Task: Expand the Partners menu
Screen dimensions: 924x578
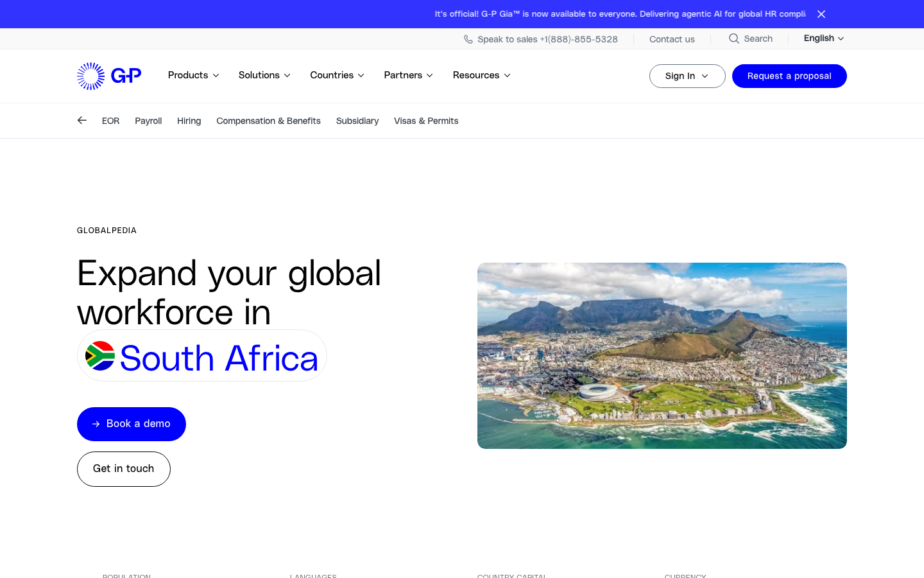Action: tap(409, 75)
